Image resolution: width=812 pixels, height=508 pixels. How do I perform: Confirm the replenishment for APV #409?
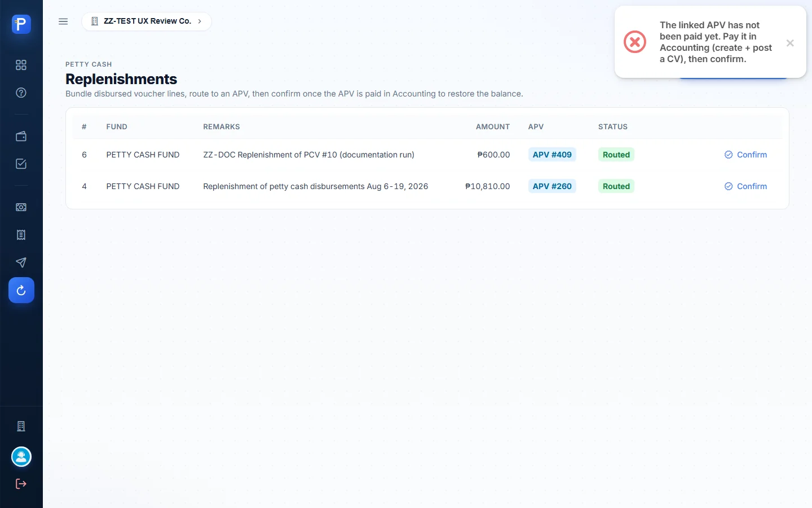(x=745, y=155)
